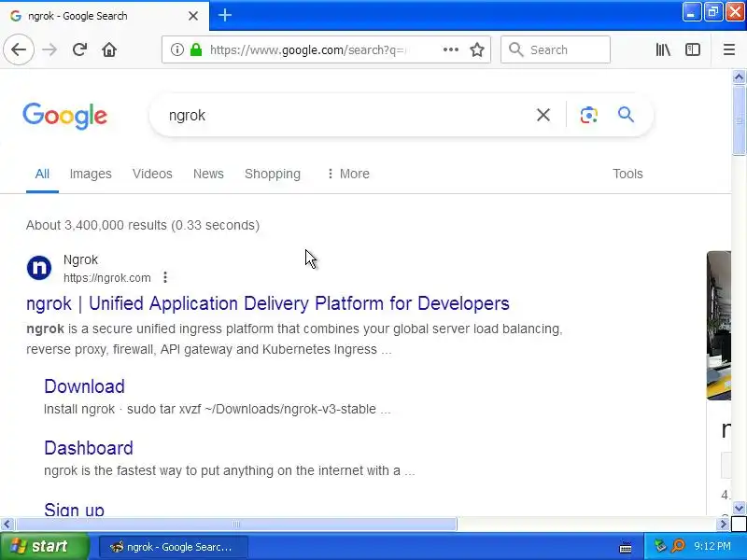
Task: Go back to the previous page
Action: pyautogui.click(x=19, y=49)
